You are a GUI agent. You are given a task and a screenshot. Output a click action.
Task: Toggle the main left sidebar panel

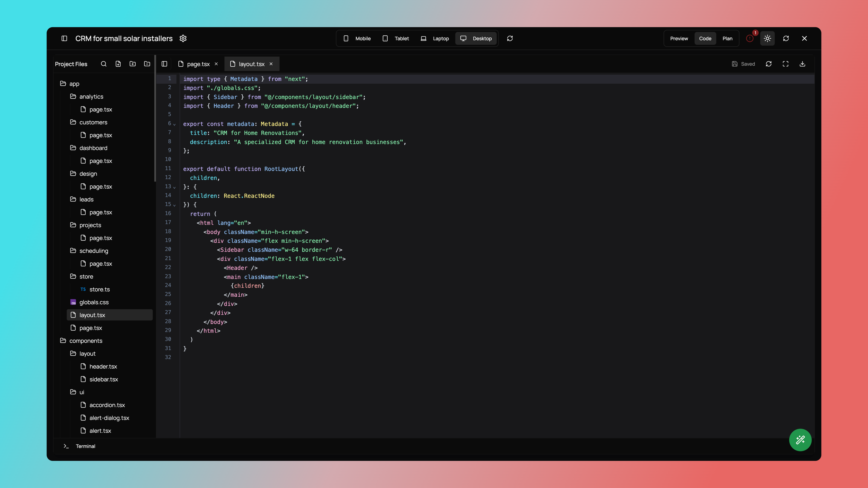64,38
